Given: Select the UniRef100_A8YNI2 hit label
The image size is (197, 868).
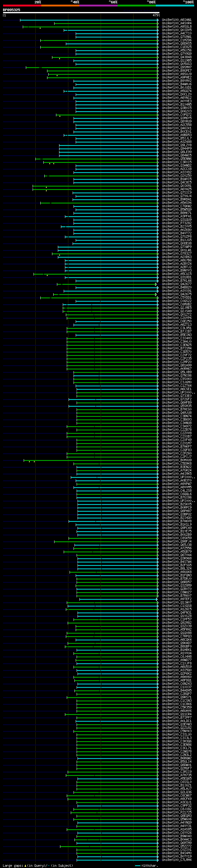Looking at the screenshot, I should coord(176,98).
